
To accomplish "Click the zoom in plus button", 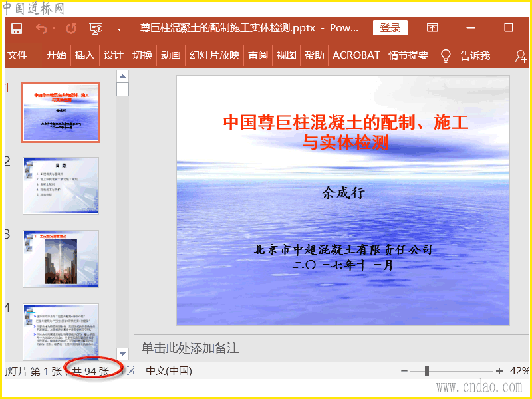I will click(x=499, y=371).
